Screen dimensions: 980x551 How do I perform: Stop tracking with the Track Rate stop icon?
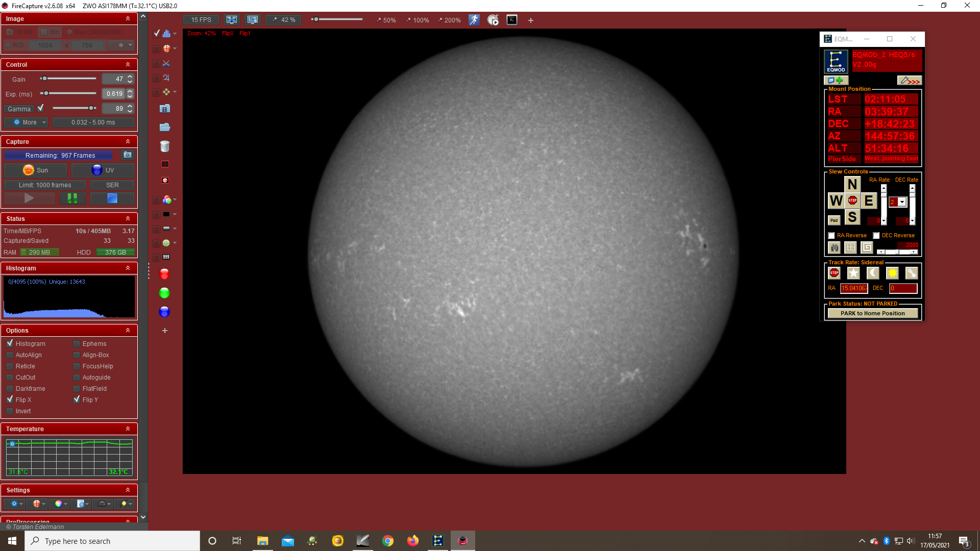click(x=834, y=273)
